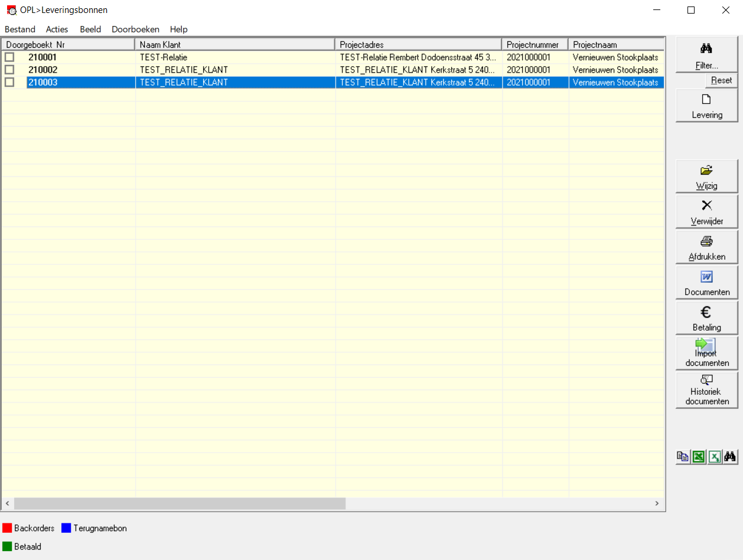
Task: Click Kerkstraat address in row 210003
Action: tap(418, 82)
